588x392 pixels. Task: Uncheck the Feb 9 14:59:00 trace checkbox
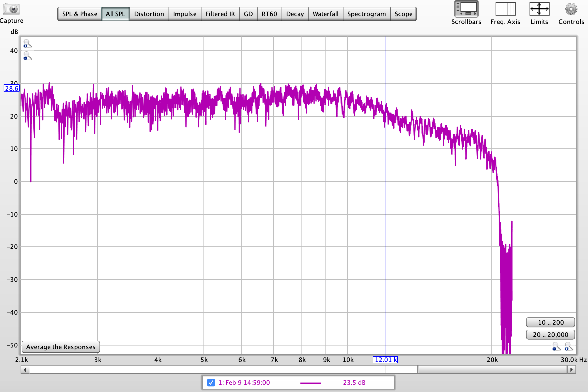(211, 383)
